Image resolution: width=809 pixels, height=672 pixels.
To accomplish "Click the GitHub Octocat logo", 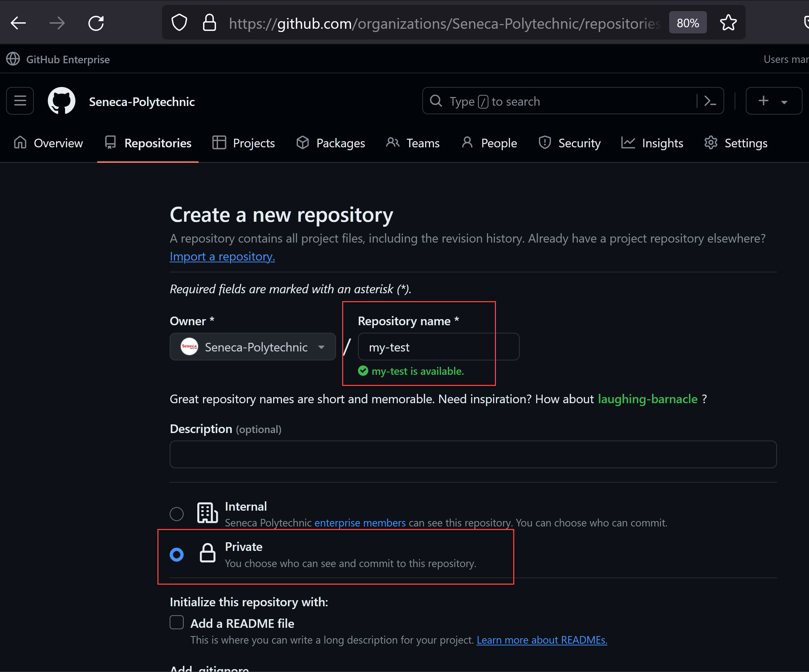I will pyautogui.click(x=61, y=101).
